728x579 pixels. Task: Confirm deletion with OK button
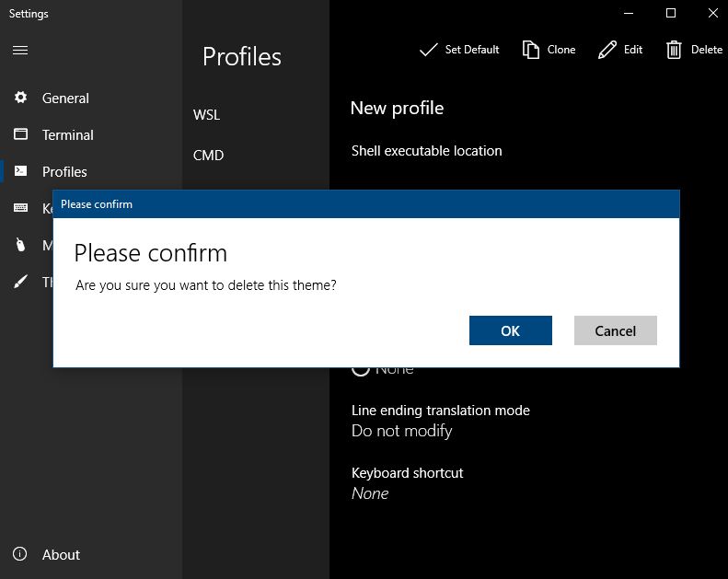pyautogui.click(x=510, y=330)
